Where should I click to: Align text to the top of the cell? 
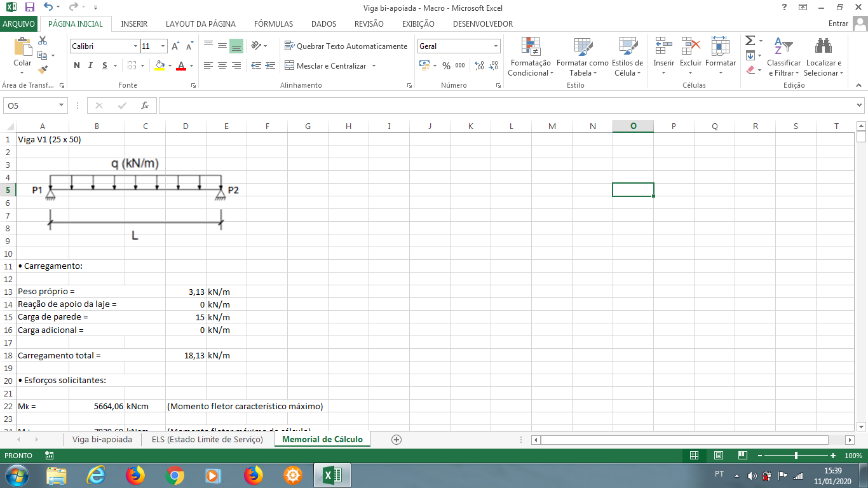(208, 46)
